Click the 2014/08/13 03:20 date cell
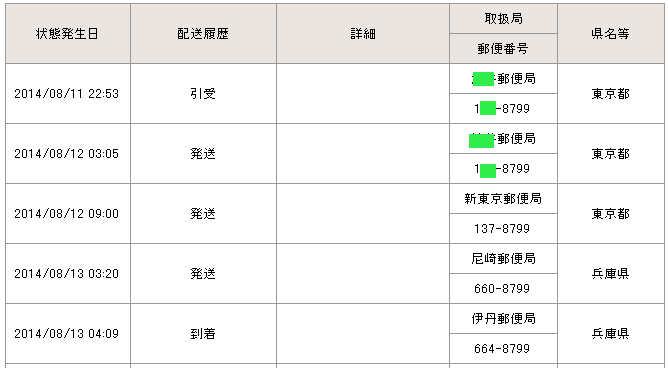Image resolution: width=668 pixels, height=368 pixels. pyautogui.click(x=68, y=274)
